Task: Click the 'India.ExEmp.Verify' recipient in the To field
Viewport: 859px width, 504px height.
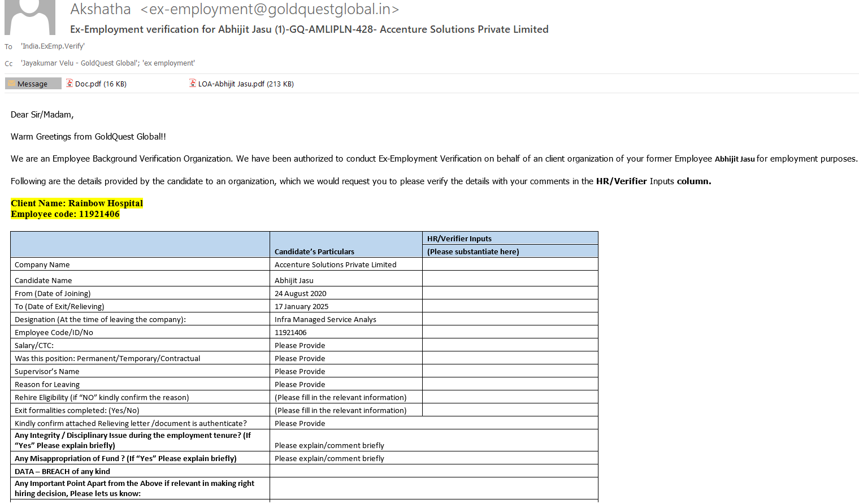Action: pyautogui.click(x=53, y=46)
